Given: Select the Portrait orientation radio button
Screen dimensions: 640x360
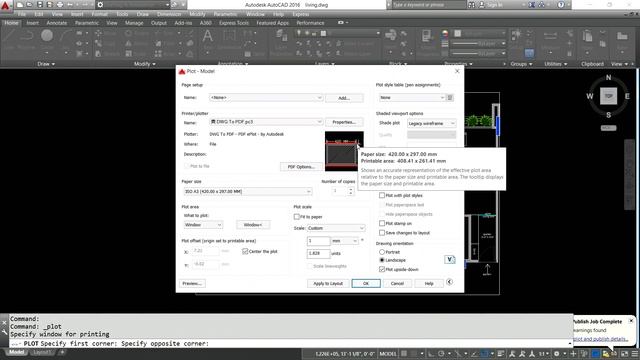Looking at the screenshot, I should pos(382,252).
